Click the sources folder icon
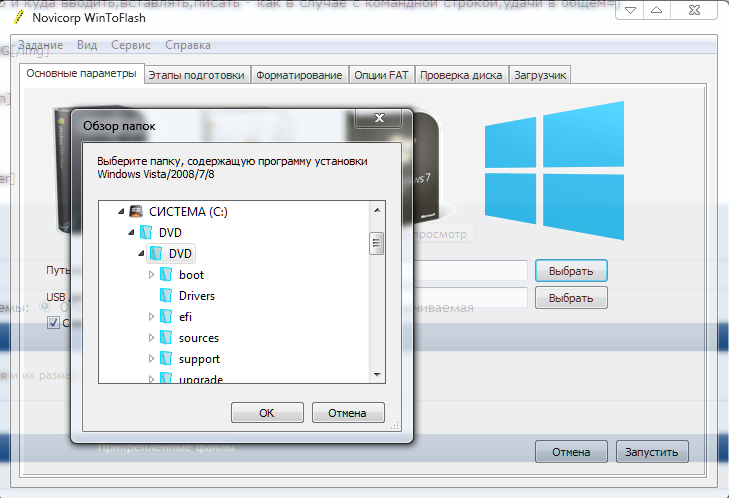The width and height of the screenshot is (729, 498). (x=166, y=338)
